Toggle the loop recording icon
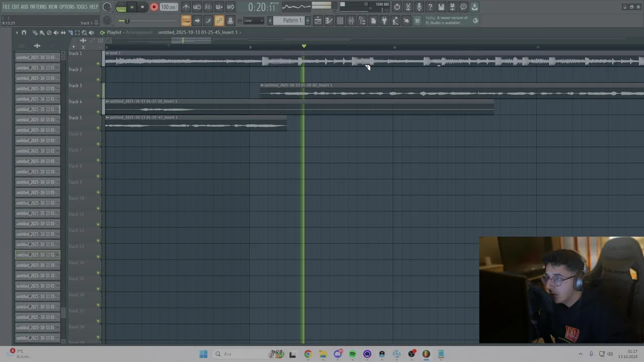Screen dimensions: 644x362 point(230,7)
